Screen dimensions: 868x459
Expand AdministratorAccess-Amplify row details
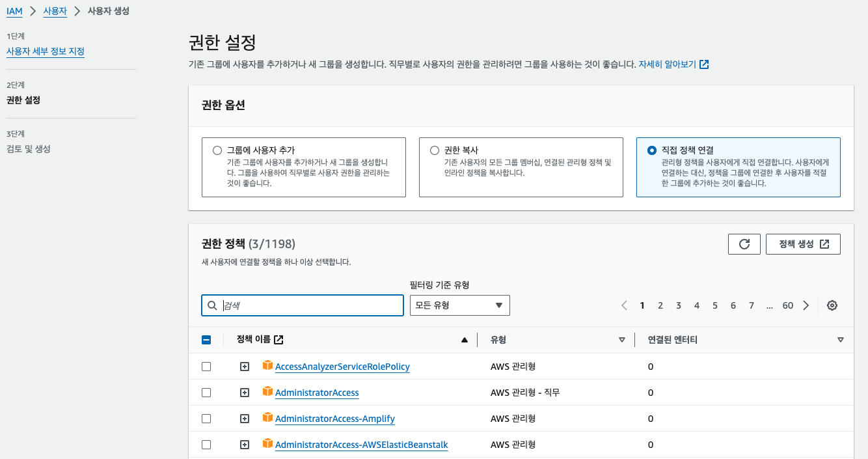245,419
